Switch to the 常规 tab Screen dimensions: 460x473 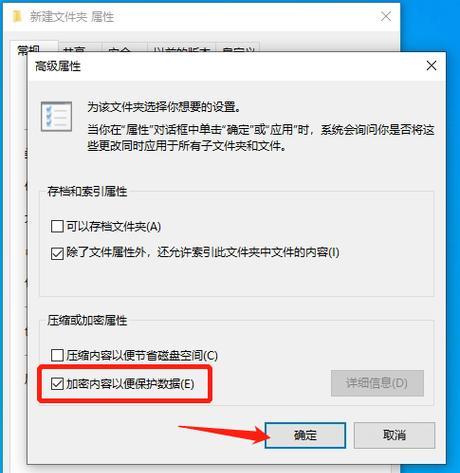tap(29, 49)
